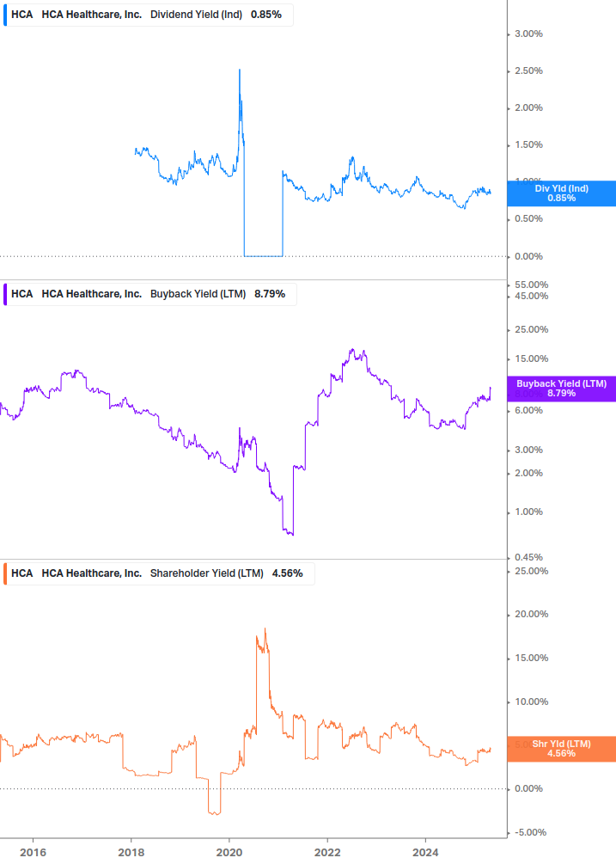Click the 3.00% tick on dividend yield axis
Viewport: 616px width, 864px height.
pyautogui.click(x=528, y=34)
